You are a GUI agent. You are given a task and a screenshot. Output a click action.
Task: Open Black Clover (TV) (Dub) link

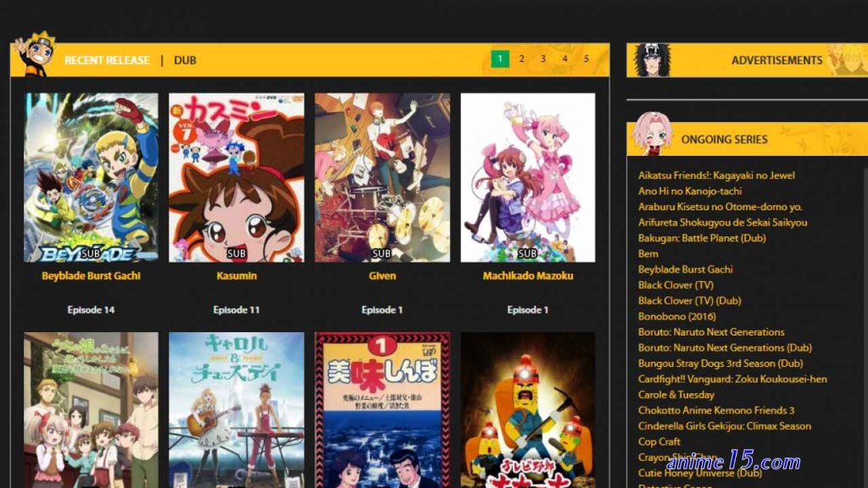pyautogui.click(x=689, y=301)
